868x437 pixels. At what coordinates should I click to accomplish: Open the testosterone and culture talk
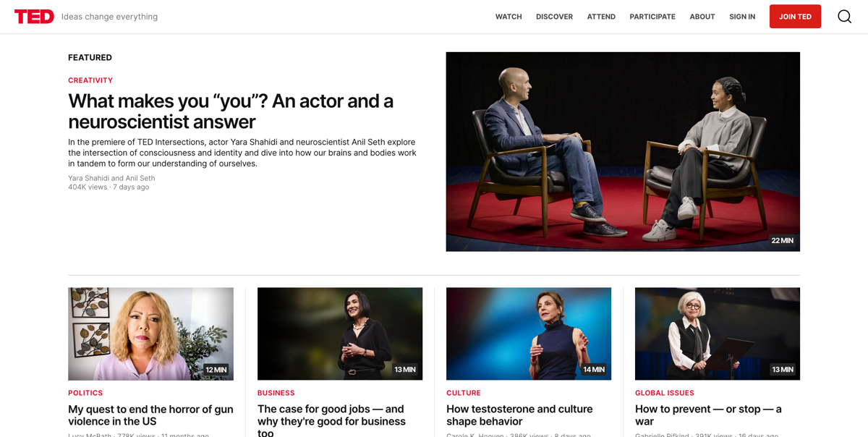(519, 415)
